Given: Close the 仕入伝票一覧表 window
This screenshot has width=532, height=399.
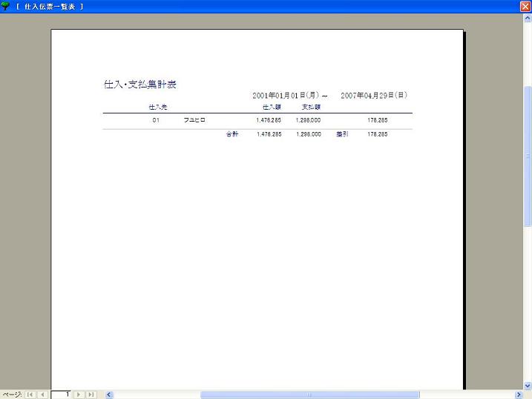Looking at the screenshot, I should pyautogui.click(x=525, y=7).
